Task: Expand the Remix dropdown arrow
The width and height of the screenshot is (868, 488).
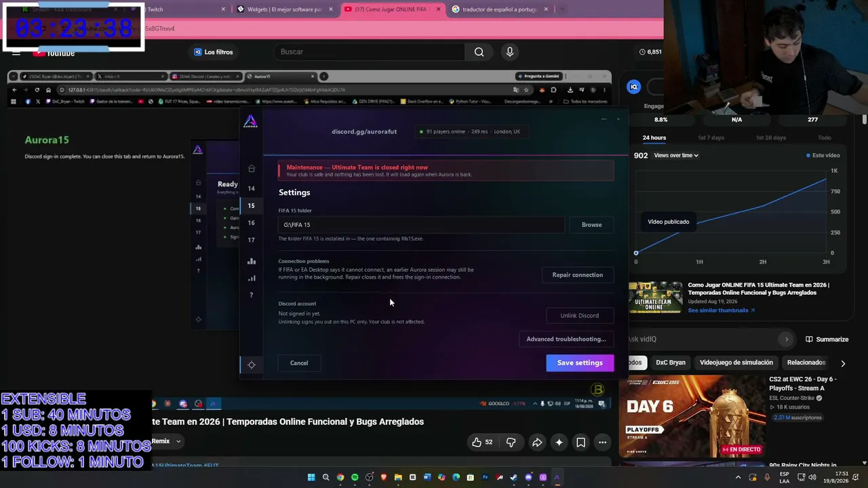Action: pos(178,441)
